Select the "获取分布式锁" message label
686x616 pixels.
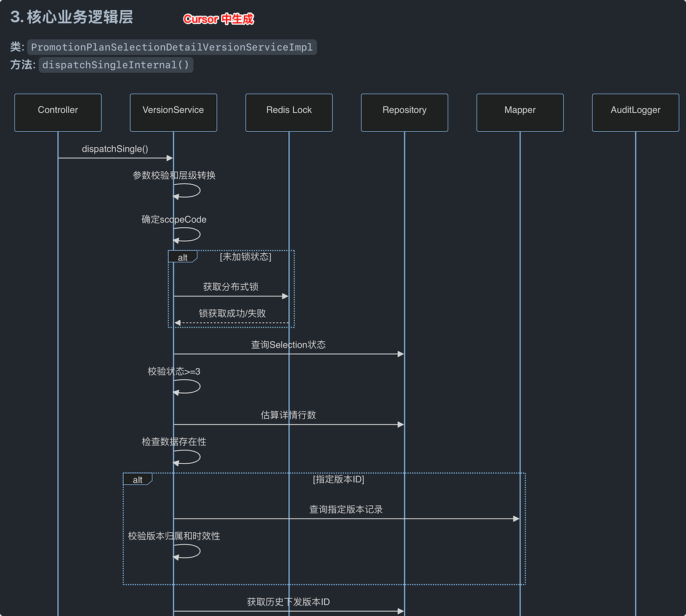[x=230, y=286]
